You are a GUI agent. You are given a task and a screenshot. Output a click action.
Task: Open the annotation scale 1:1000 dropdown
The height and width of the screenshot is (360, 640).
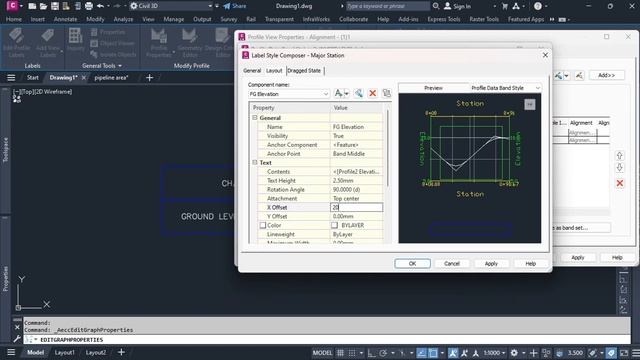coord(494,353)
